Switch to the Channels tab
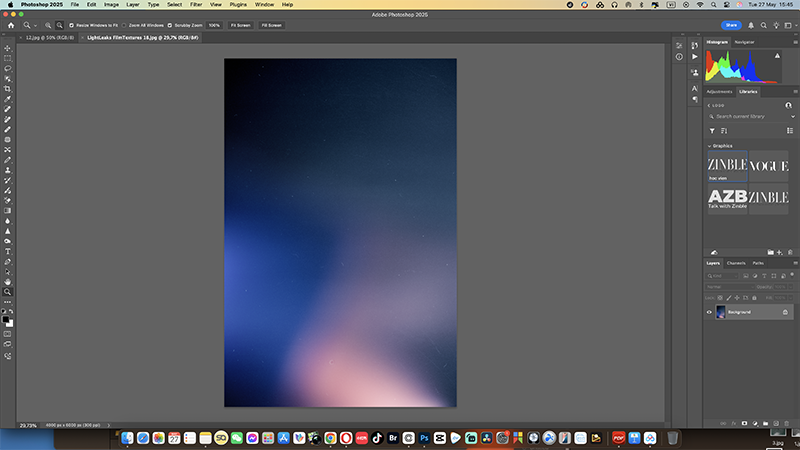Viewport: 800px width, 450px height. tap(737, 263)
